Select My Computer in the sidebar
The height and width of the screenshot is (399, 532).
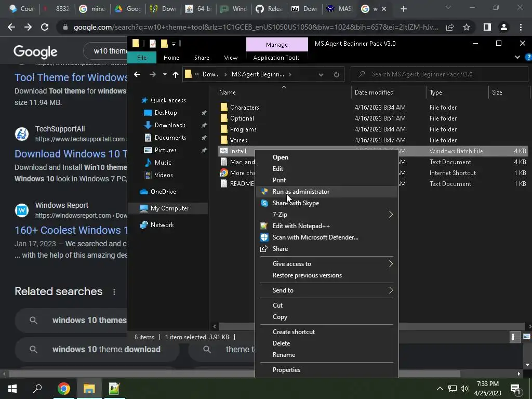click(x=169, y=208)
